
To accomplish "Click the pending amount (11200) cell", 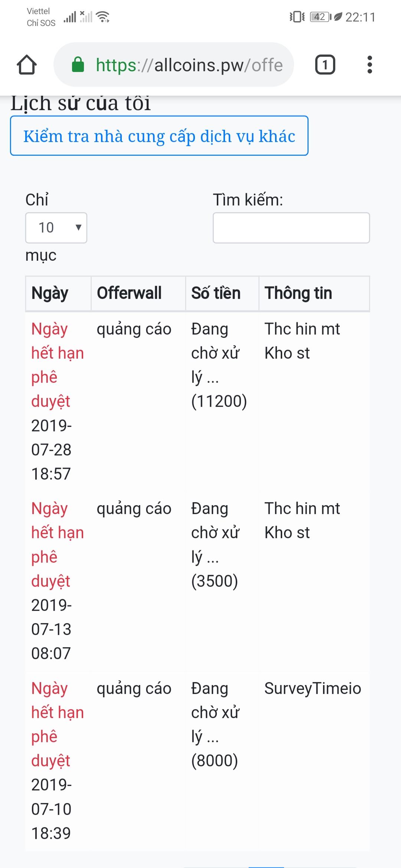I will (x=219, y=401).
